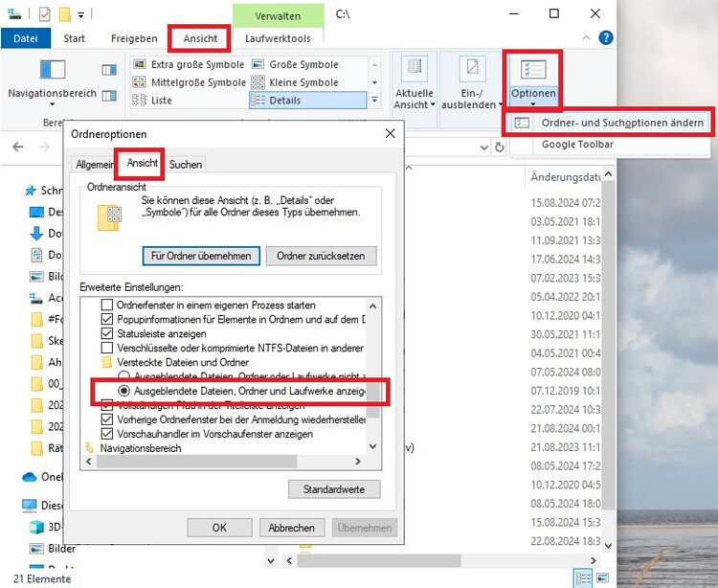The image size is (718, 588).
Task: Select Mittelgroße Symbole view
Action: 190,82
